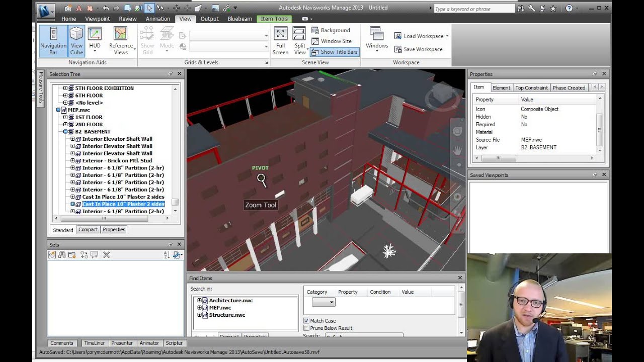Click the binoculars search icon in title bar

coord(521,9)
